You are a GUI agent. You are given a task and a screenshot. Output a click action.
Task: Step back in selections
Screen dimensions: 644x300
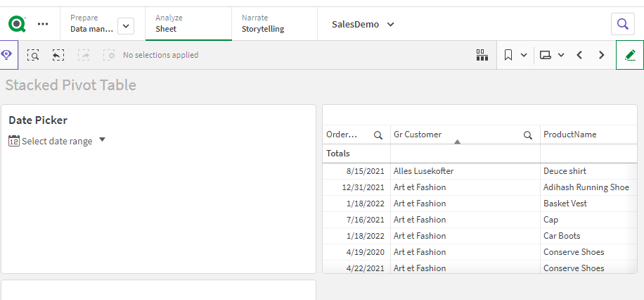click(58, 55)
